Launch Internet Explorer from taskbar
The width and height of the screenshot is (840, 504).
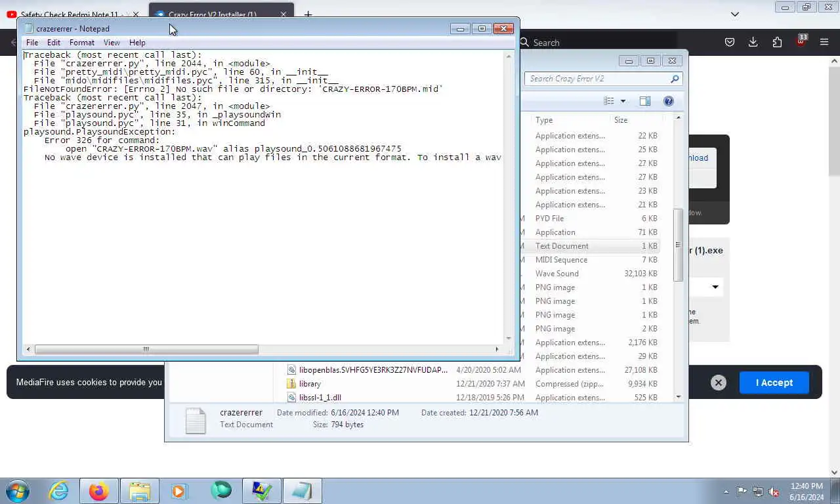click(x=58, y=491)
